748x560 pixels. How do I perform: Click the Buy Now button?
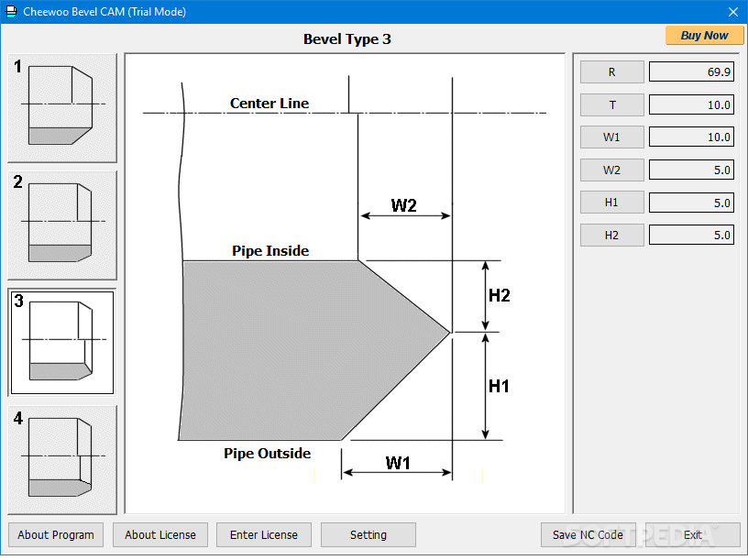click(x=704, y=36)
